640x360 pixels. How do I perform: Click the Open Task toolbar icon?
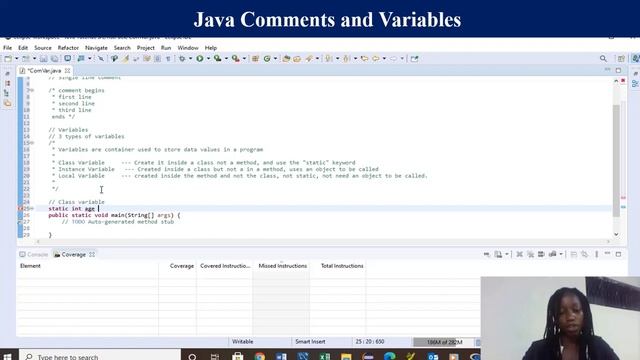click(x=297, y=59)
